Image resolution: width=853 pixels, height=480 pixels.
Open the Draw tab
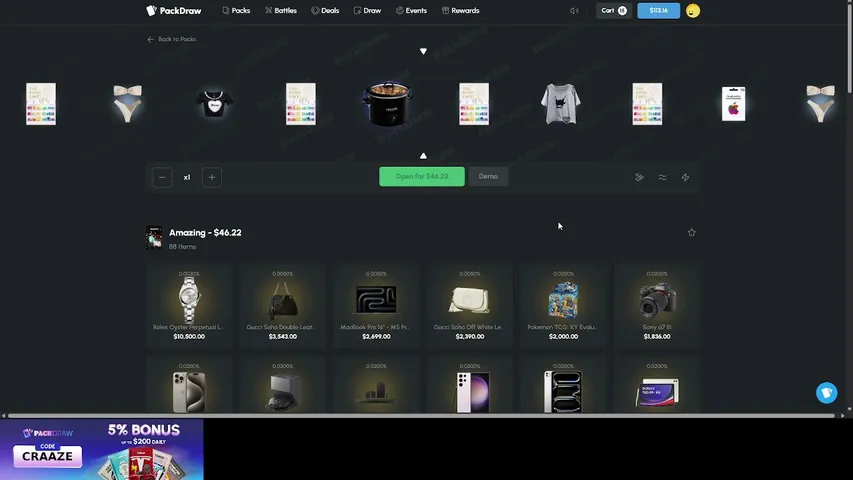pos(367,10)
